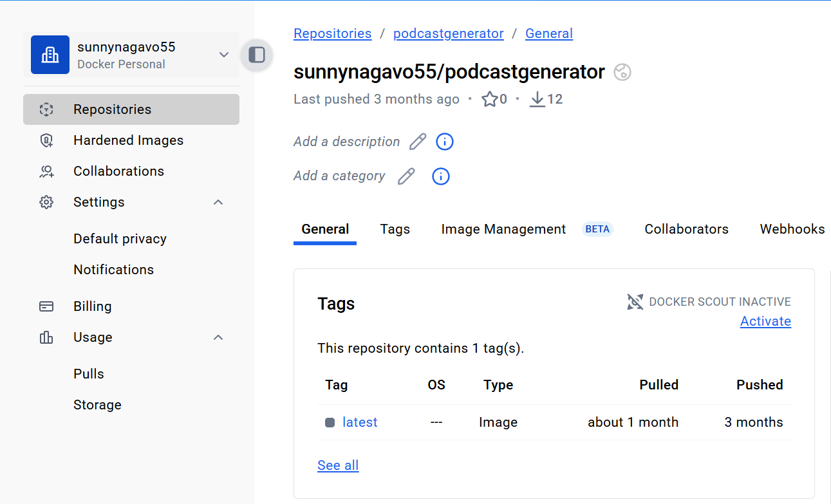Screen dimensions: 831x504
Task: Click the star icon to star repository
Action: pyautogui.click(x=490, y=99)
